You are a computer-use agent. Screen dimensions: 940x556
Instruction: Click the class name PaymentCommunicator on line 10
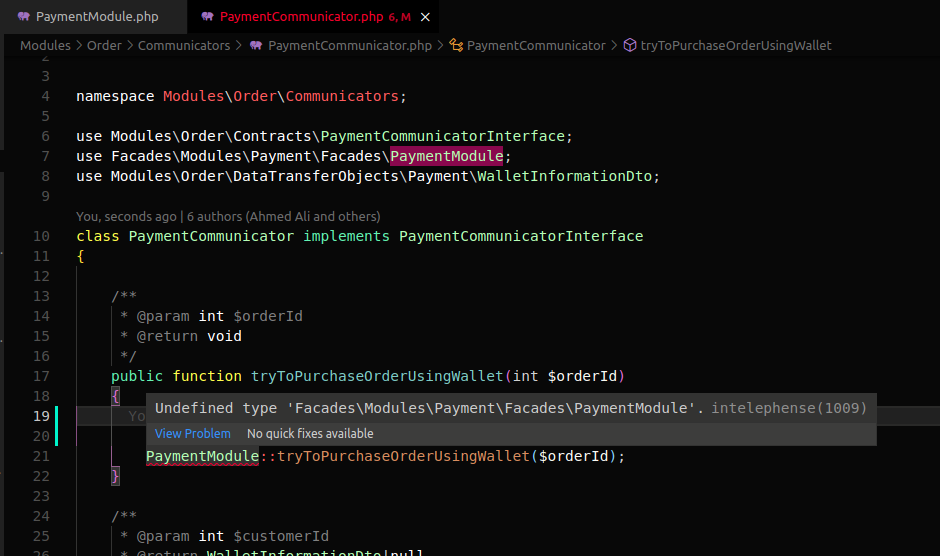(211, 236)
